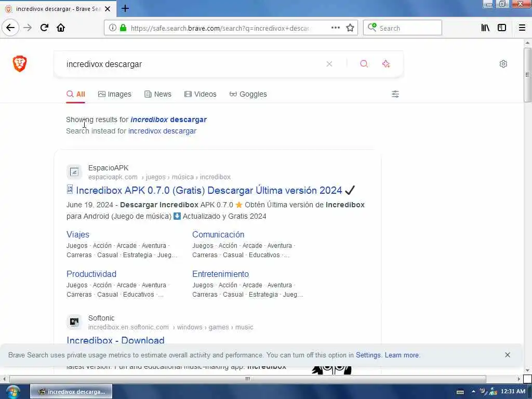Switch to the News tab
532x399 pixels.
[158, 94]
